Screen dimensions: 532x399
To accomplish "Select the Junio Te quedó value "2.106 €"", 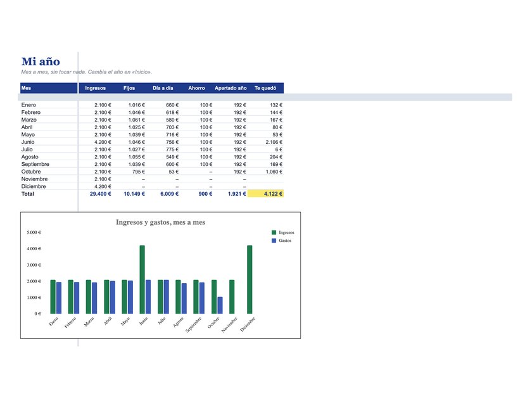I will click(x=274, y=142).
